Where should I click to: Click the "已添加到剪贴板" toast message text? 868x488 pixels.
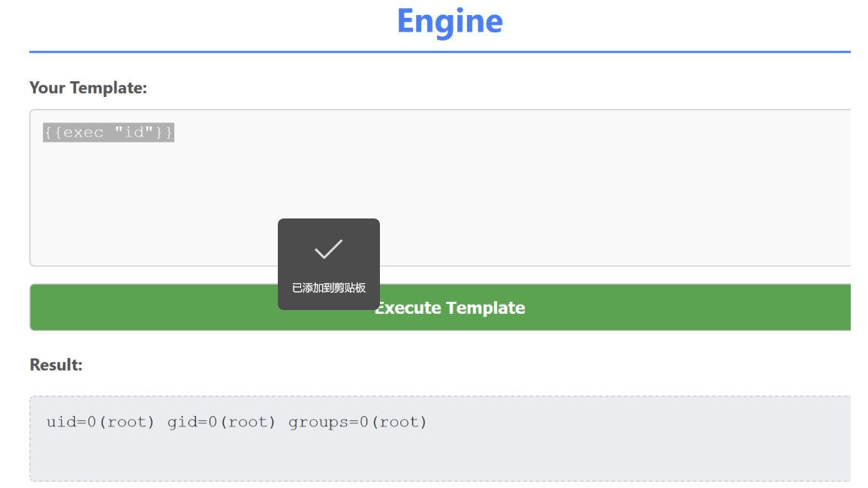[328, 288]
